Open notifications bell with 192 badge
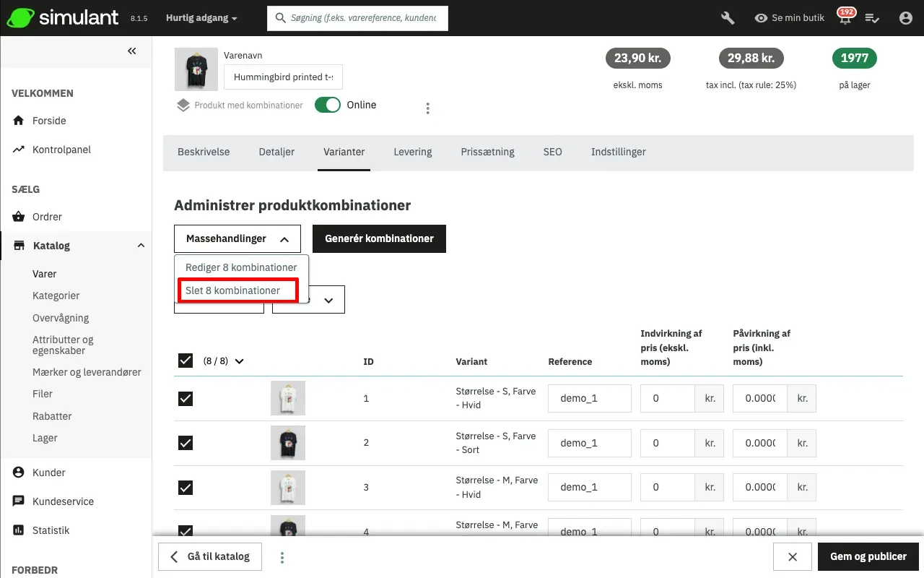This screenshot has width=924, height=578. (844, 18)
